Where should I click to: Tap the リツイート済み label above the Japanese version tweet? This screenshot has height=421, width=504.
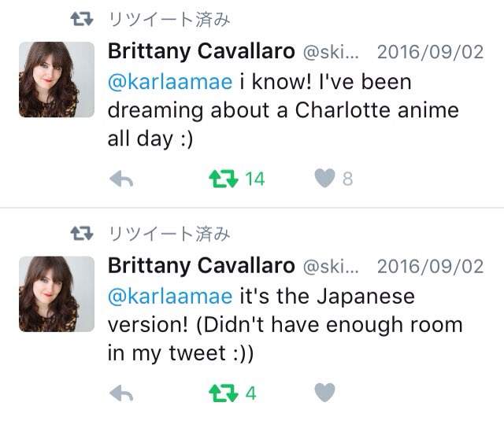point(169,233)
